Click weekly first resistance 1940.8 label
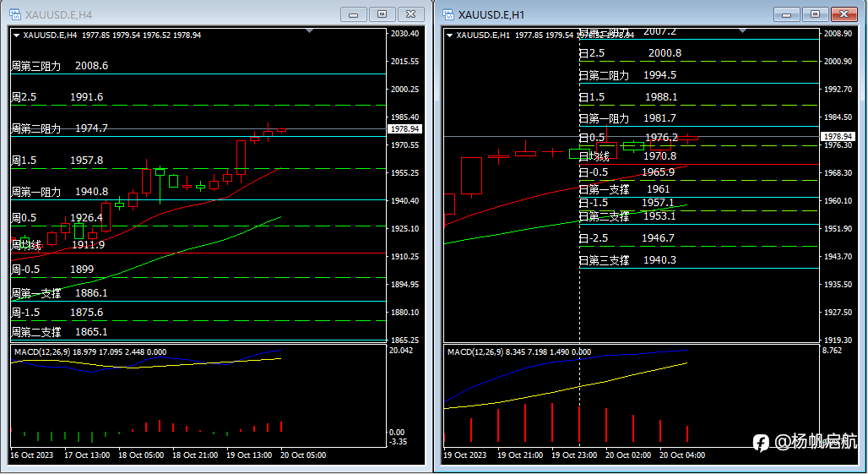 point(60,192)
